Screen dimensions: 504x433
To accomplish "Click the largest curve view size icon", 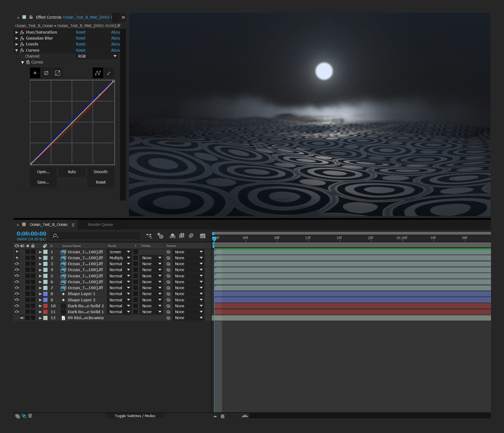I will pos(57,73).
